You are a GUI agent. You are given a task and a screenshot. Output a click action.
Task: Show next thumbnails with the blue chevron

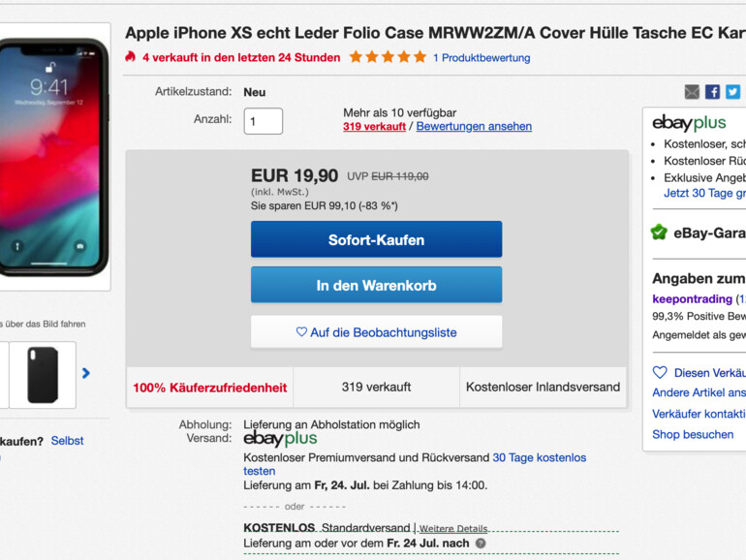85,373
